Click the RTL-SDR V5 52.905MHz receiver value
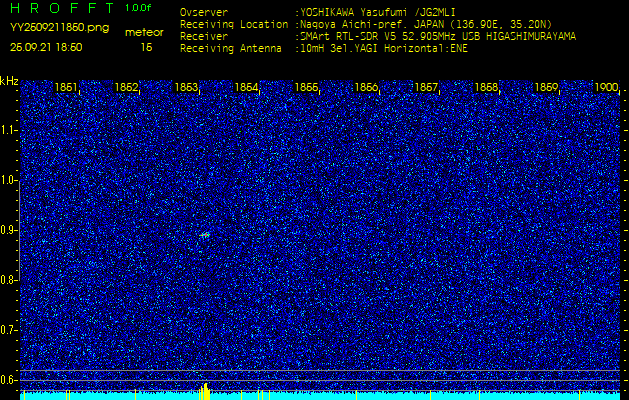Image resolution: width=629 pixels, height=400 pixels. (438, 37)
